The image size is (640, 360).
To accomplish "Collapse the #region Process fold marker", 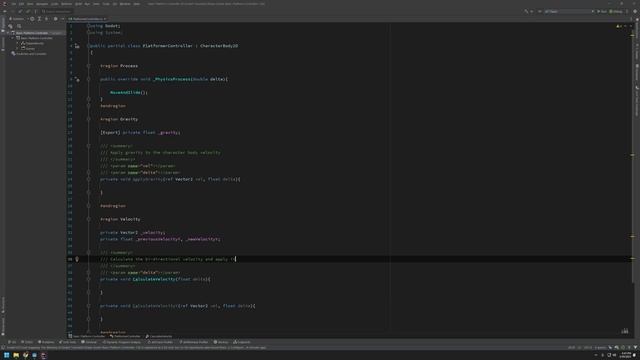I will (89, 66).
